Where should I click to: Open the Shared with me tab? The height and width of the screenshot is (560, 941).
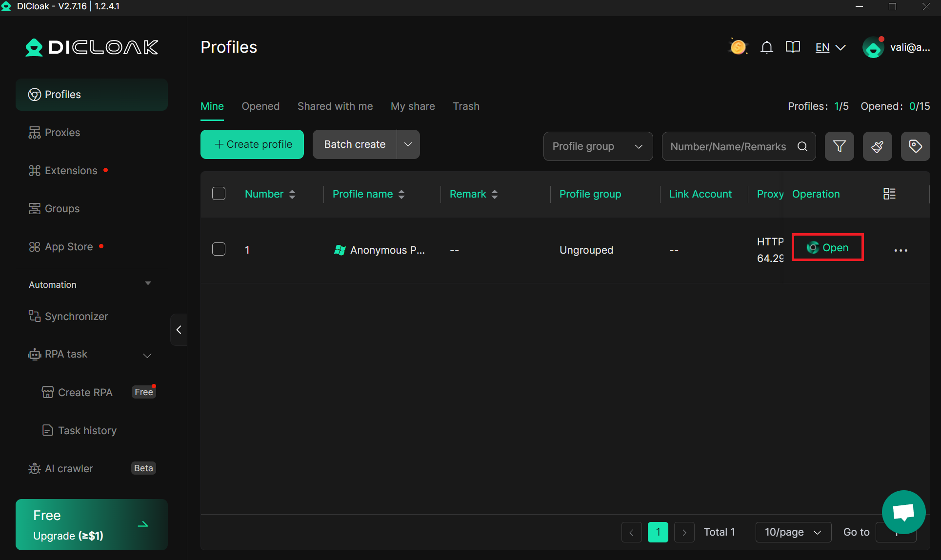point(335,106)
